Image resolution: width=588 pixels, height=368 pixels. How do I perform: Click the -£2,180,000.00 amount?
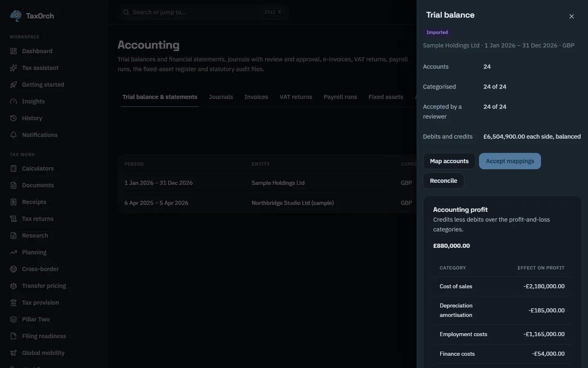coord(544,286)
